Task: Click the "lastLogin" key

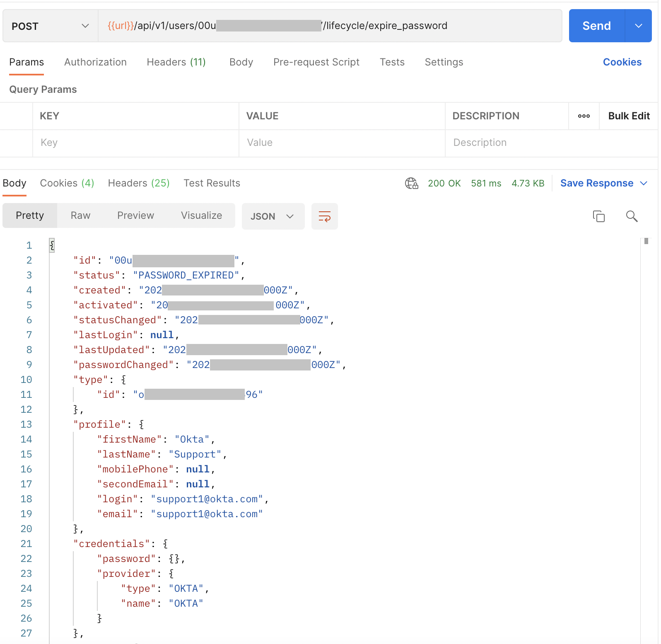Action: 106,335
